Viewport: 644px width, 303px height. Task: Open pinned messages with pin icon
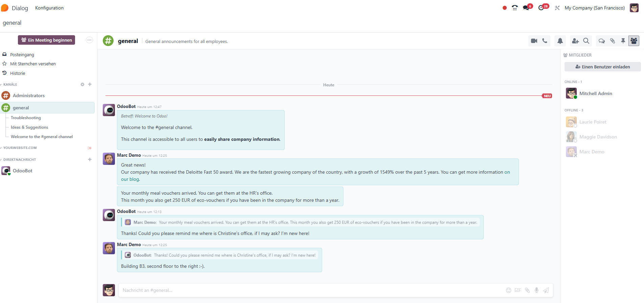point(623,41)
